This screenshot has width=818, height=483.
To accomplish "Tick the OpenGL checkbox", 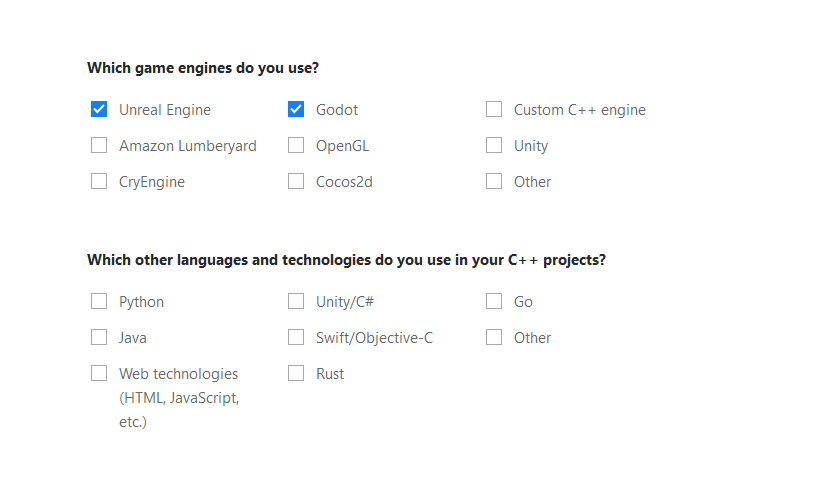I will coord(296,146).
